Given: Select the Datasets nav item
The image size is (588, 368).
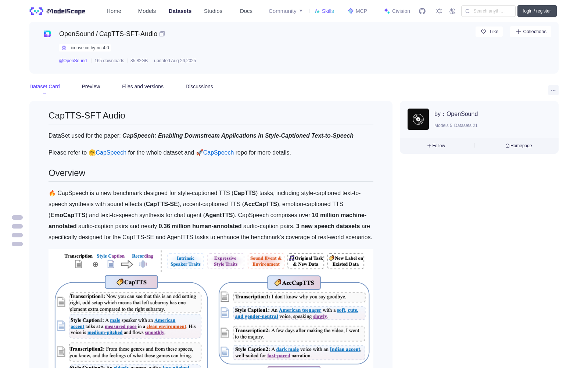Looking at the screenshot, I should tap(180, 11).
